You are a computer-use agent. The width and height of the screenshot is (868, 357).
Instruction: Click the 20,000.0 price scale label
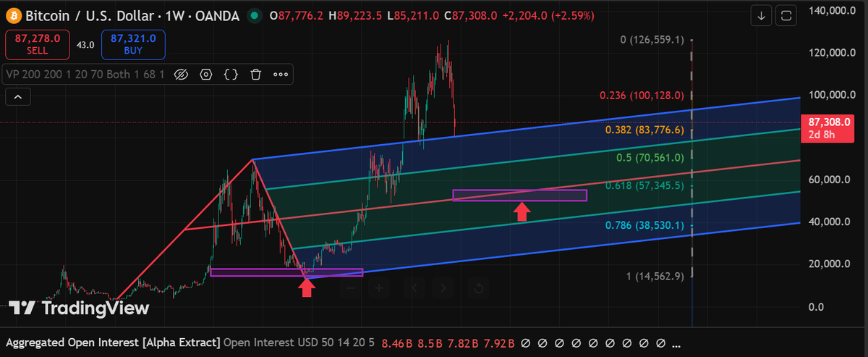click(830, 264)
